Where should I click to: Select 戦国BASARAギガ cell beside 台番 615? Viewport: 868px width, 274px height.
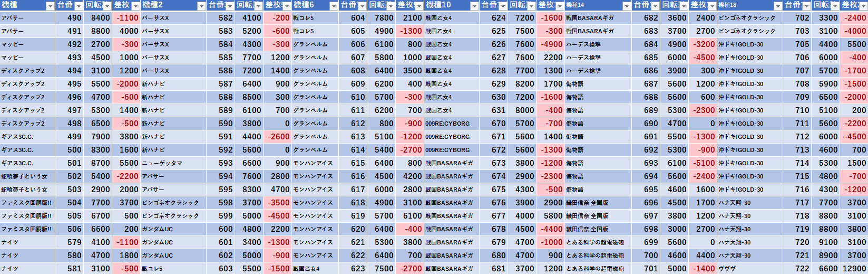pyautogui.click(x=451, y=163)
